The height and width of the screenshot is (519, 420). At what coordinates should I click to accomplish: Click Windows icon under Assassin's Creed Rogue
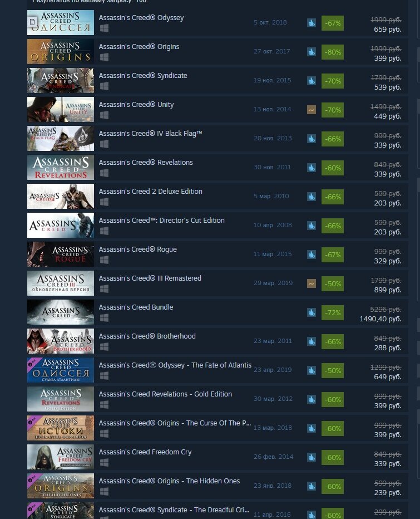coord(104,260)
